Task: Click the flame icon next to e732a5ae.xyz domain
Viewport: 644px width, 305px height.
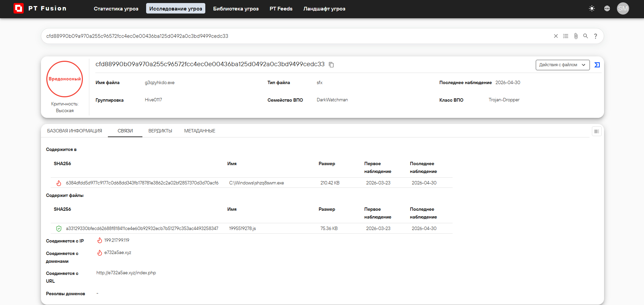Action: (100, 253)
